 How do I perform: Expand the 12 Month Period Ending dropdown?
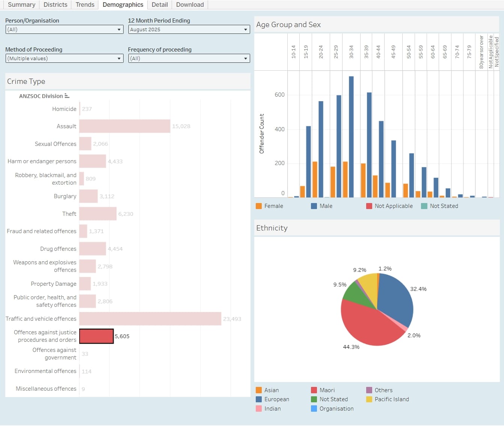(x=189, y=29)
